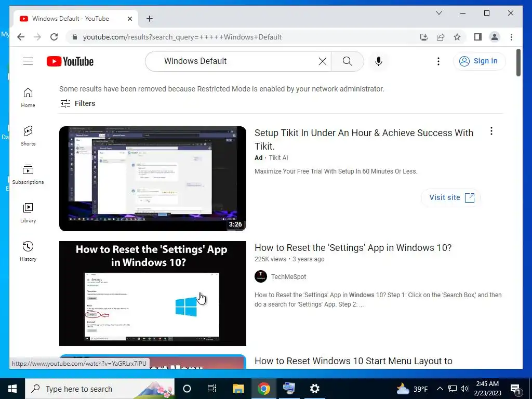Click Chrome icon on the taskbar
532x399 pixels.
263,389
